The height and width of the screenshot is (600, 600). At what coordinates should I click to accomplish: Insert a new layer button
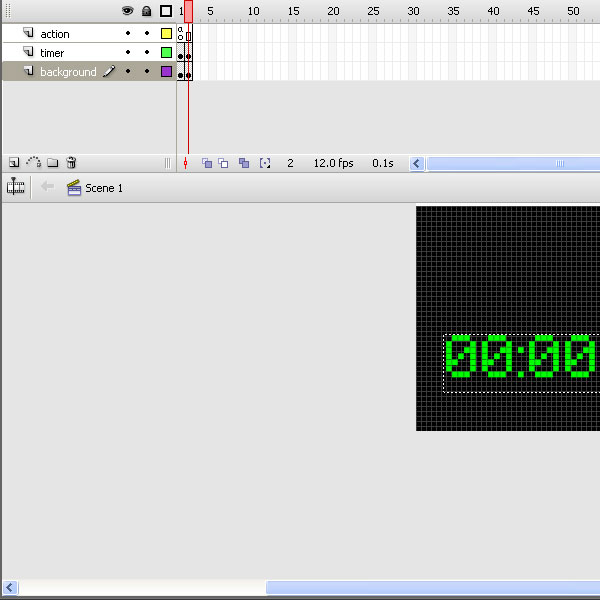(14, 163)
